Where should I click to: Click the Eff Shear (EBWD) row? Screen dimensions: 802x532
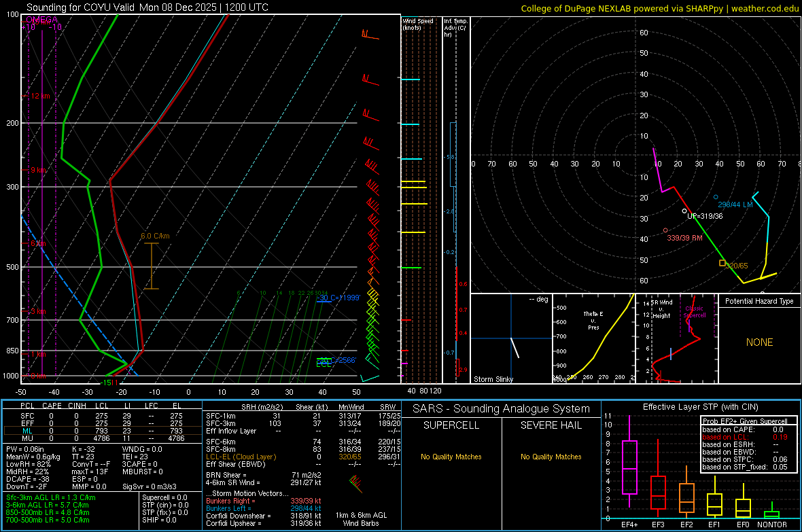pos(303,464)
